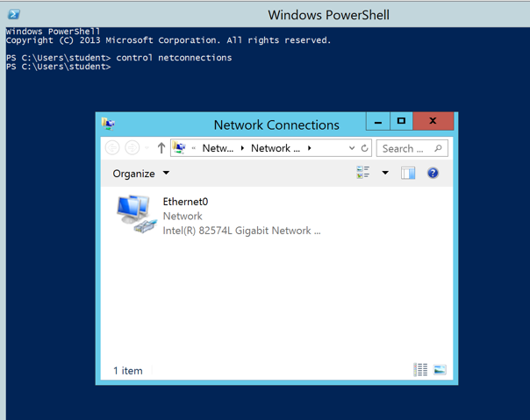Go back in Network Connections

pos(112,148)
